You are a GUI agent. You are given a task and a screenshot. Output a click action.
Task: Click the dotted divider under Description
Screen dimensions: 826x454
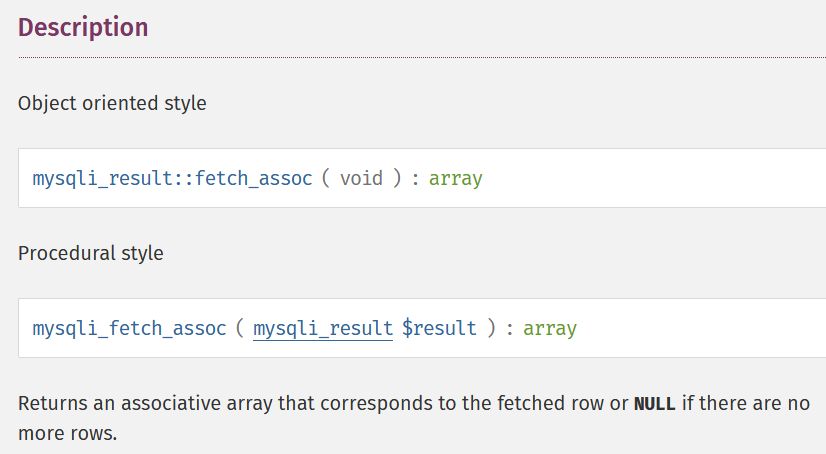coord(420,57)
